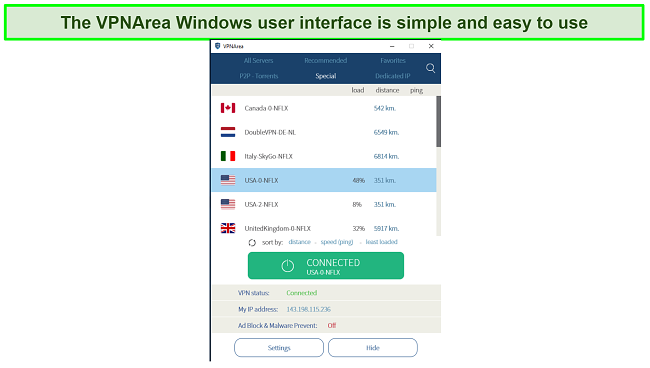This screenshot has width=650, height=368.
Task: Click the 32% load value
Action: pos(359,228)
